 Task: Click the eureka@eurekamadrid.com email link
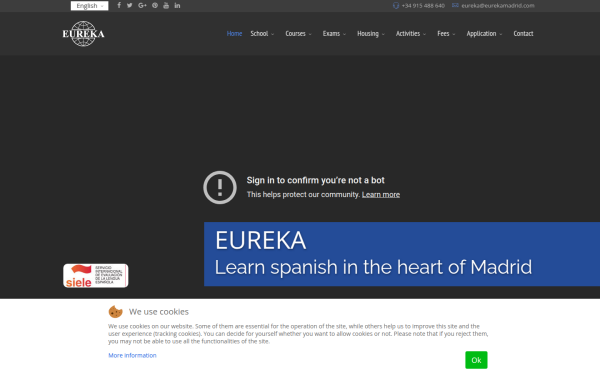498,6
